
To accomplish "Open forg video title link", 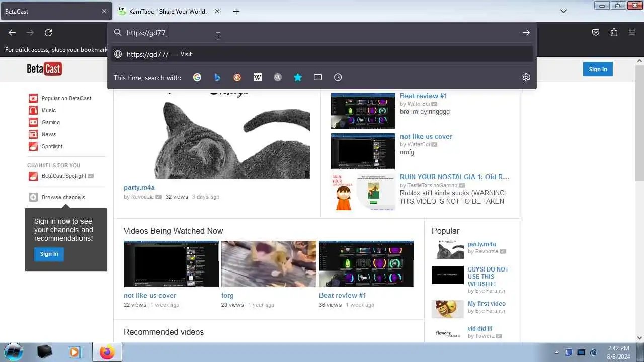I will (227, 295).
